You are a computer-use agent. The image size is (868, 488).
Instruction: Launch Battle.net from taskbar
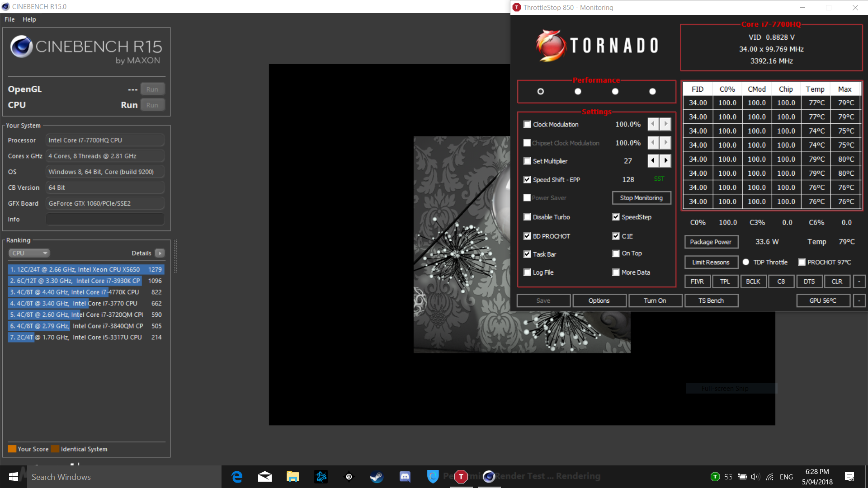(321, 477)
